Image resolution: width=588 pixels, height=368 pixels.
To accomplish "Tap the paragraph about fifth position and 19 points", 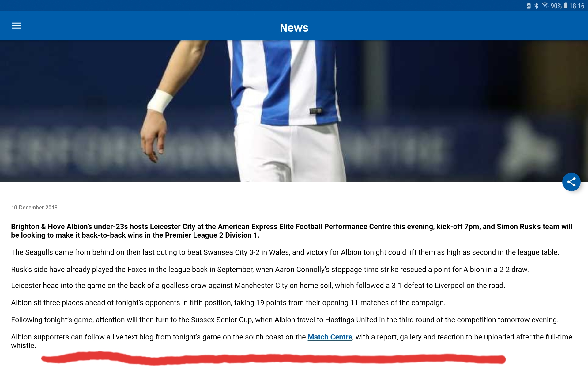I will pyautogui.click(x=228, y=303).
